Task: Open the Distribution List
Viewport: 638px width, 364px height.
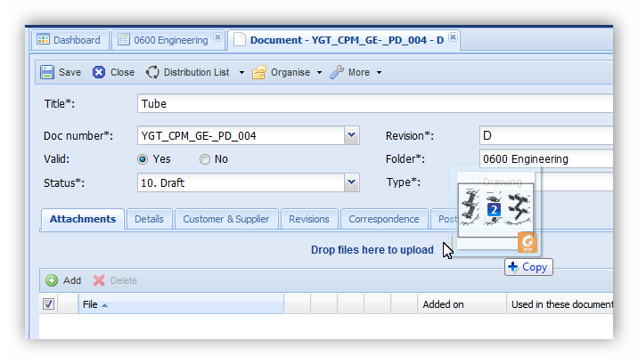Action: pyautogui.click(x=195, y=72)
